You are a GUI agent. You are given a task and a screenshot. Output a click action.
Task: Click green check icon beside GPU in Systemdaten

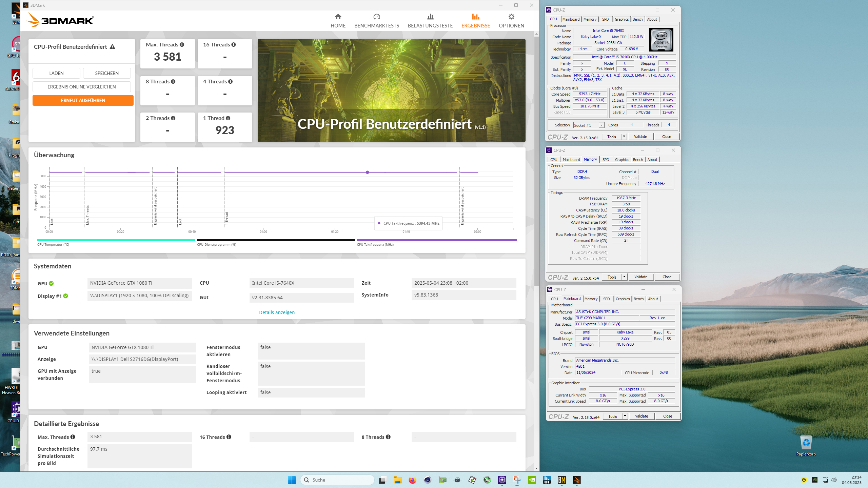[51, 283]
